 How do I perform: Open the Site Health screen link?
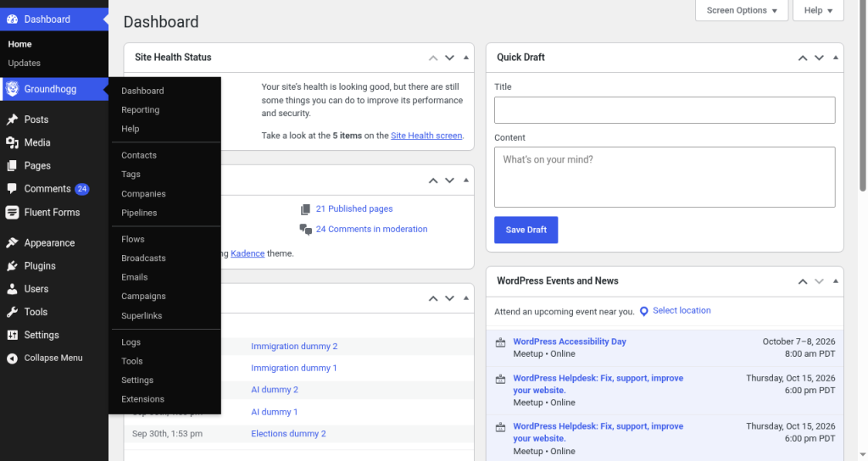(426, 136)
